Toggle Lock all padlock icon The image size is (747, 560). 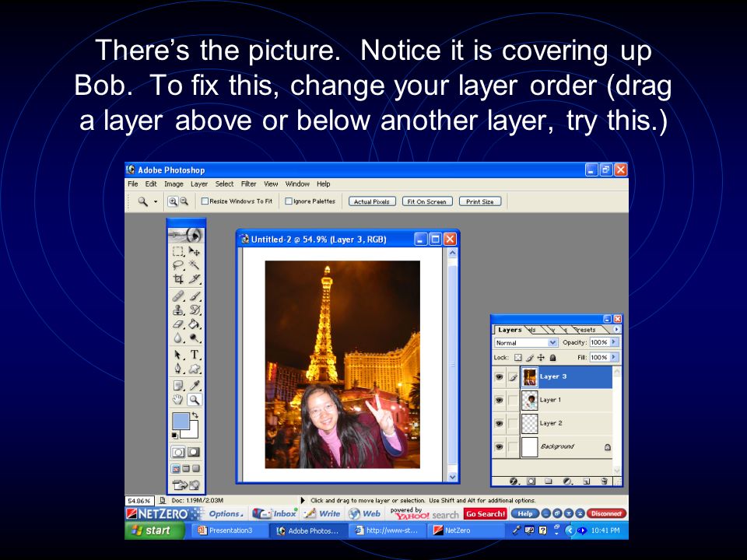[552, 357]
